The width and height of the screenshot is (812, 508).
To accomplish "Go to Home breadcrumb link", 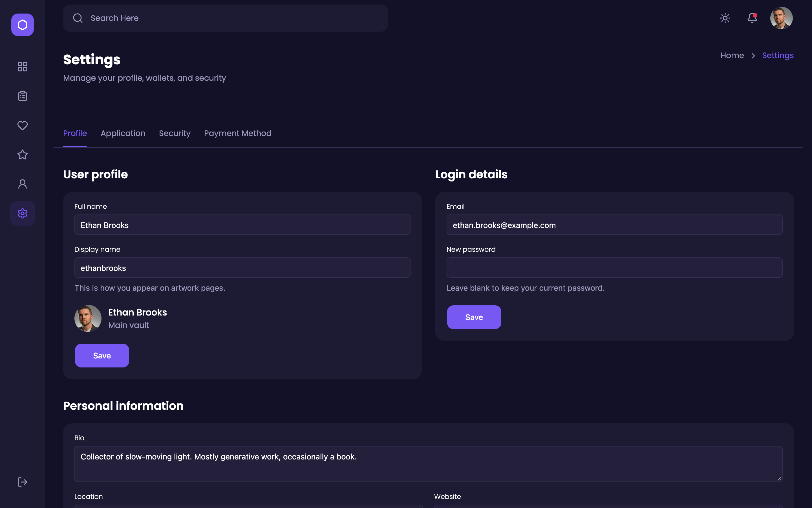I will [732, 55].
